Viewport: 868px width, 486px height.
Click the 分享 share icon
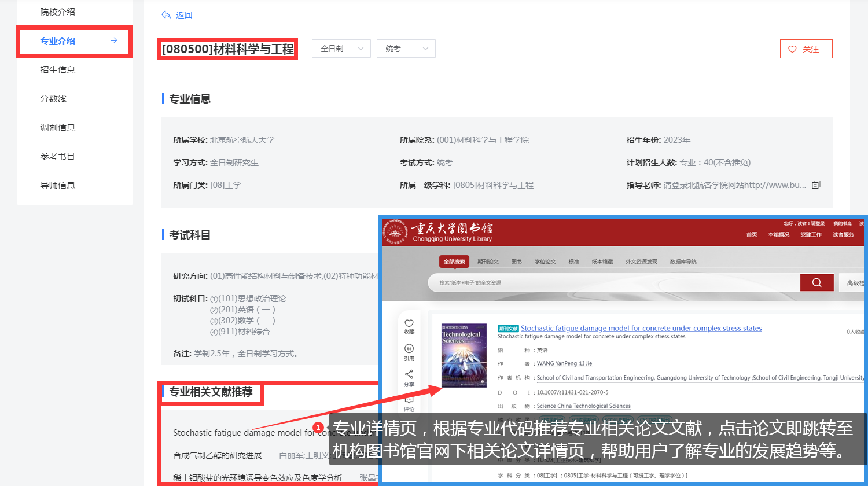pos(409,374)
